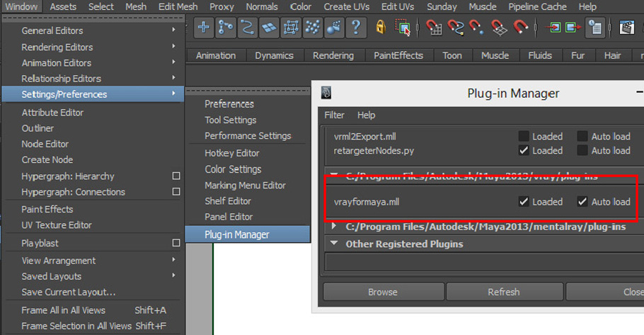
Task: Click the select deformations (lattice) mask icon
Action: tap(291, 28)
